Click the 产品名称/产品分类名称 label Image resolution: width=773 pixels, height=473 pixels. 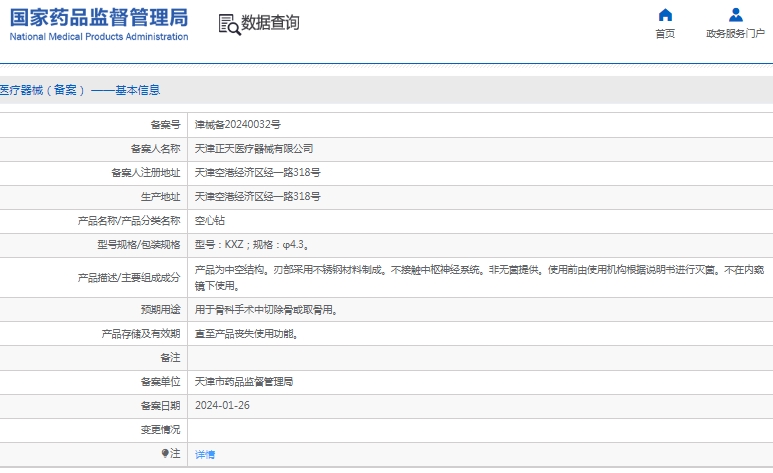[x=129, y=220]
